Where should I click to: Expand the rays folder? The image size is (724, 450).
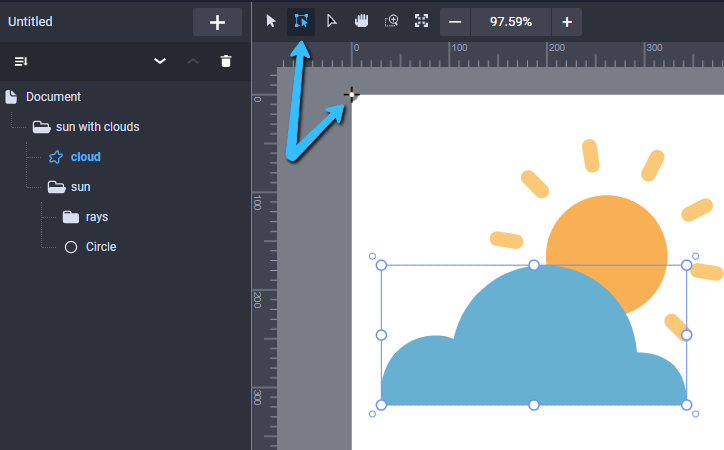tap(71, 217)
